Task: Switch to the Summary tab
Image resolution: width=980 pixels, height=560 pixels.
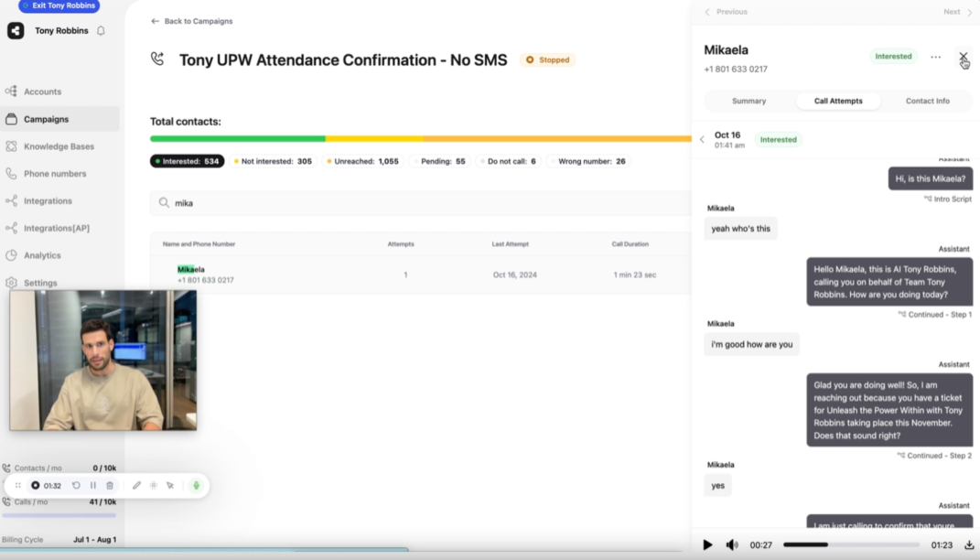Action: click(x=748, y=102)
